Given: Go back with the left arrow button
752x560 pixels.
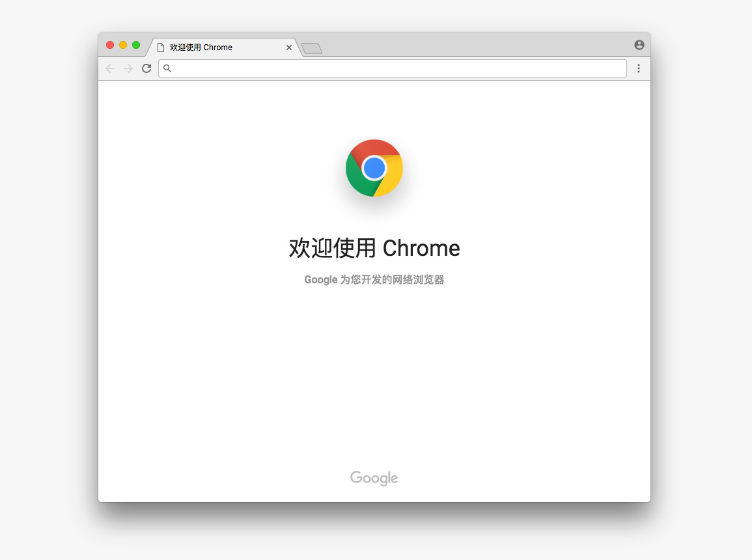Looking at the screenshot, I should tap(110, 68).
